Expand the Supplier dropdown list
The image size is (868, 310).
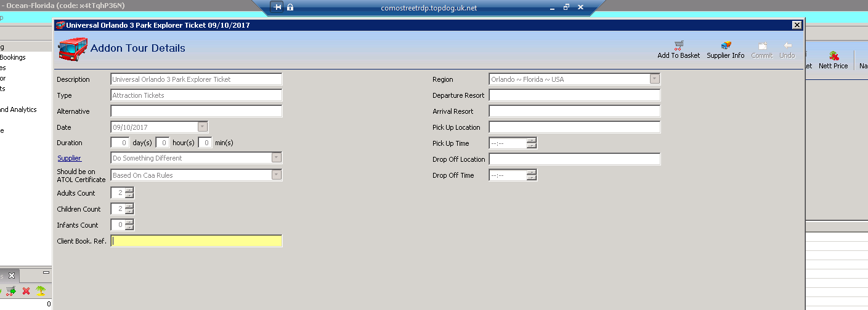click(x=277, y=157)
